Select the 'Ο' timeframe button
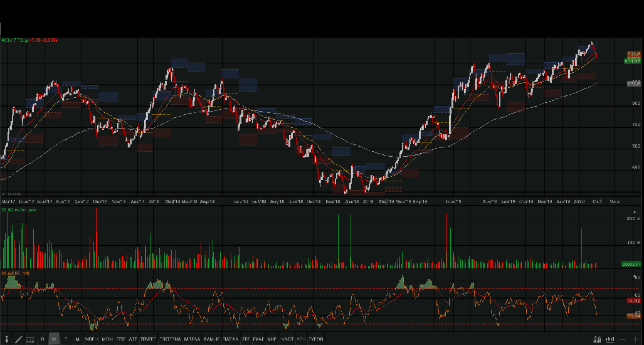Viewport: 644px width, 345px height. point(43,339)
